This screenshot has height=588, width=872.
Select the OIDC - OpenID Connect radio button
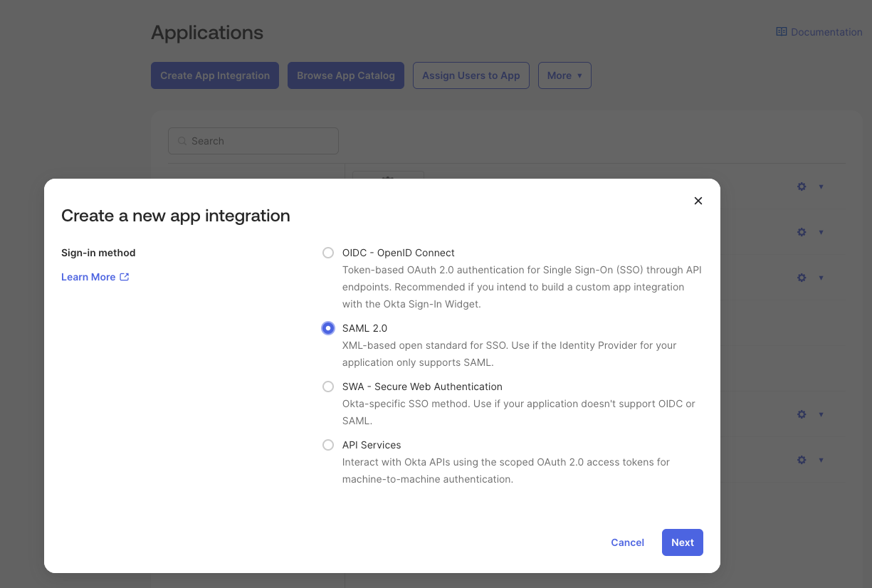[328, 253]
